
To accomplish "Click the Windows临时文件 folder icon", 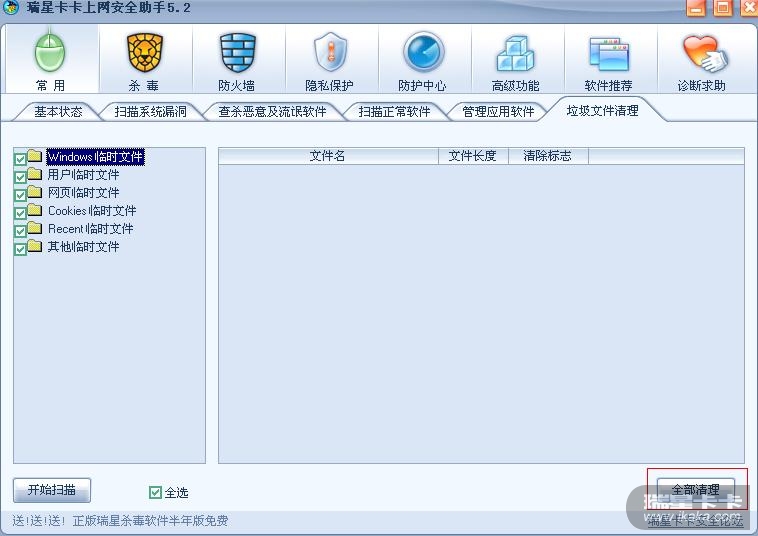I will [35, 156].
